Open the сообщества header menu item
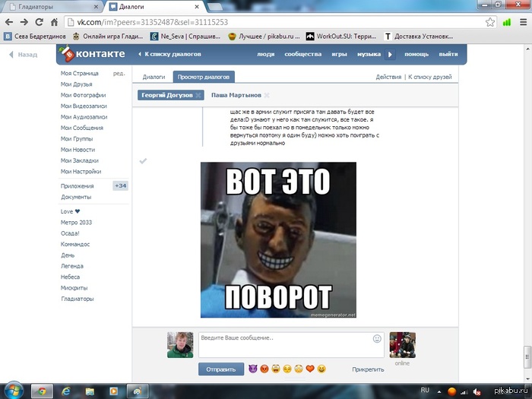The image size is (532, 399). pyautogui.click(x=302, y=54)
